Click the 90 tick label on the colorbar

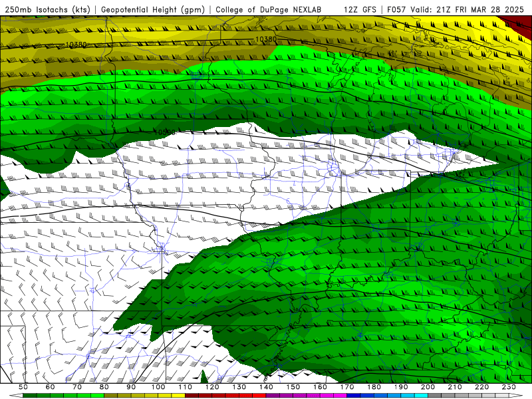coord(131,387)
